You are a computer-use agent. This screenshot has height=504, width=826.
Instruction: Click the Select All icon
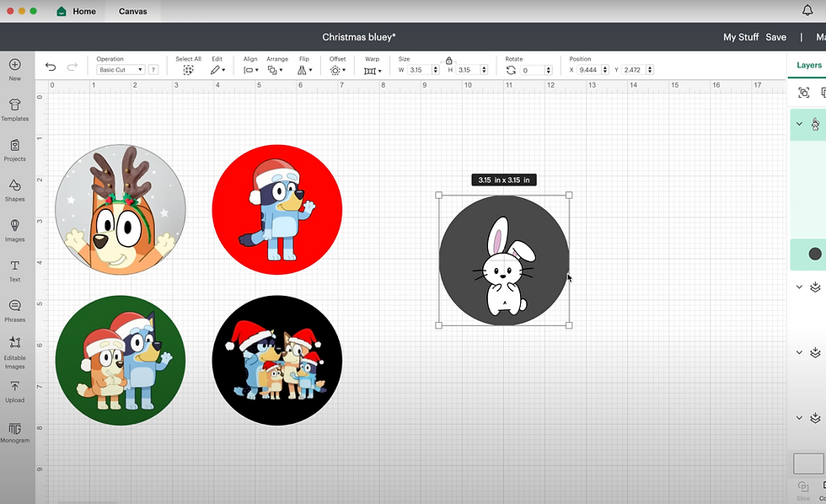click(x=188, y=70)
